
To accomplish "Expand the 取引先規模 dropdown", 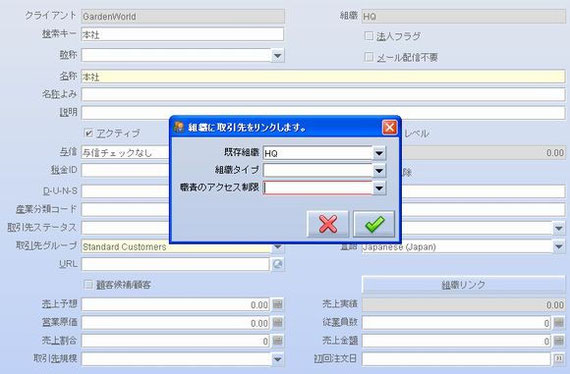I will [277, 359].
